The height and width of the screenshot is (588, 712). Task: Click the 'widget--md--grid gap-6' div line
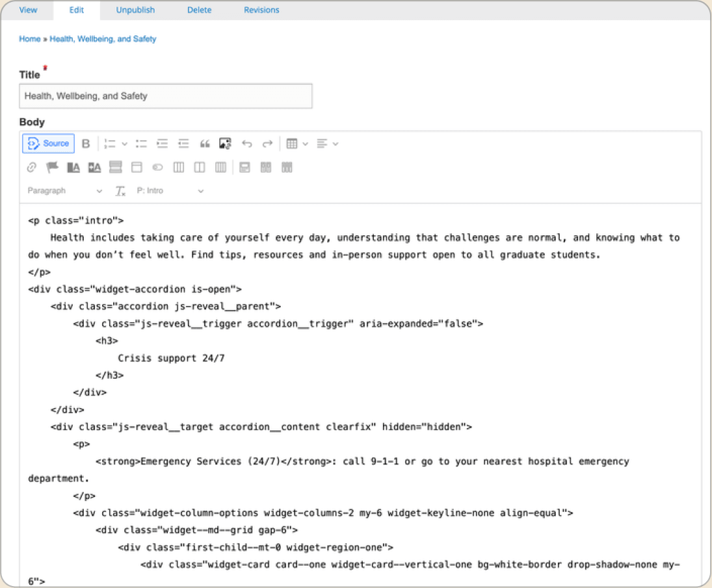(x=196, y=530)
